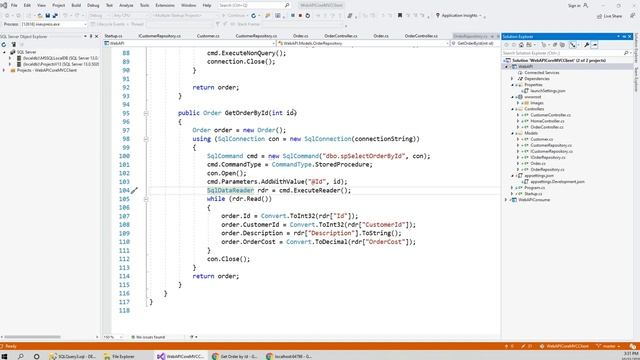Click the Add SQL Server icon
Screen dimensions: 640x360
[13, 44]
